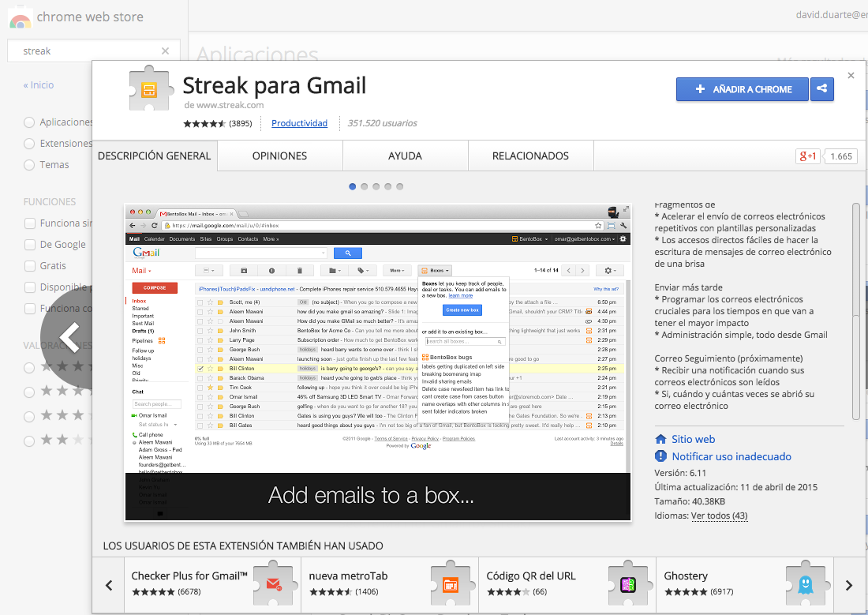Select the three-star rating filter radio
This screenshot has height=615, width=868.
coord(29,416)
